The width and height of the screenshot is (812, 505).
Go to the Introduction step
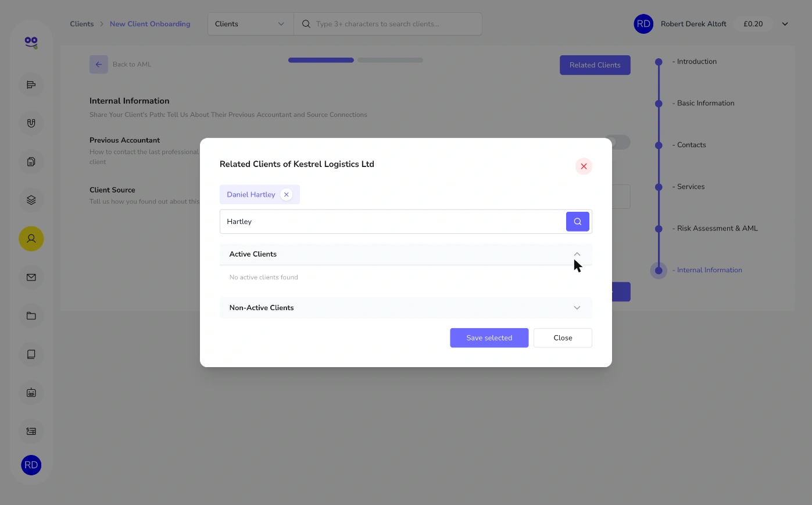click(695, 62)
